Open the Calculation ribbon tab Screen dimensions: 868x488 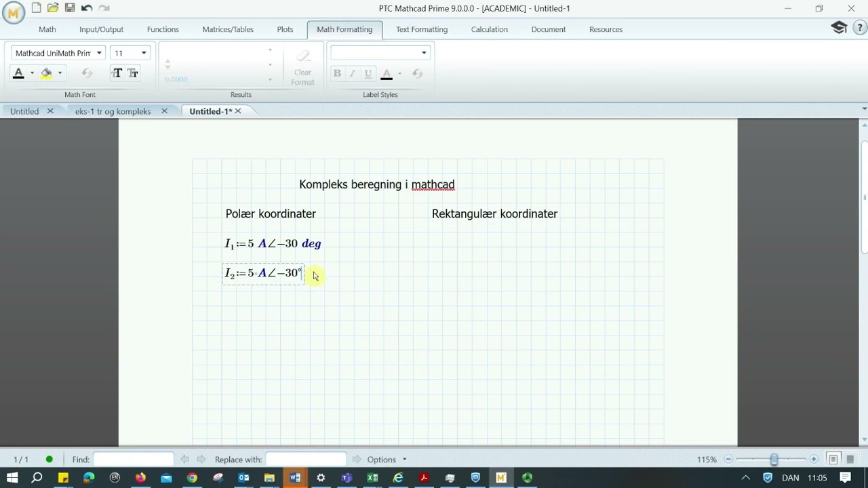(489, 29)
